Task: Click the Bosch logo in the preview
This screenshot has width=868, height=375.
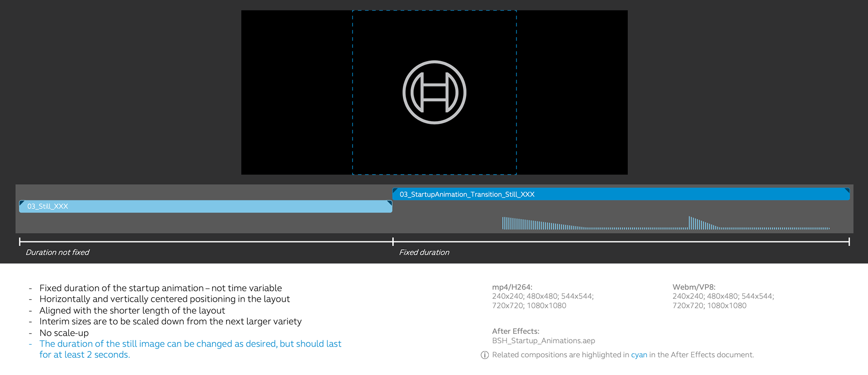Action: [x=434, y=92]
